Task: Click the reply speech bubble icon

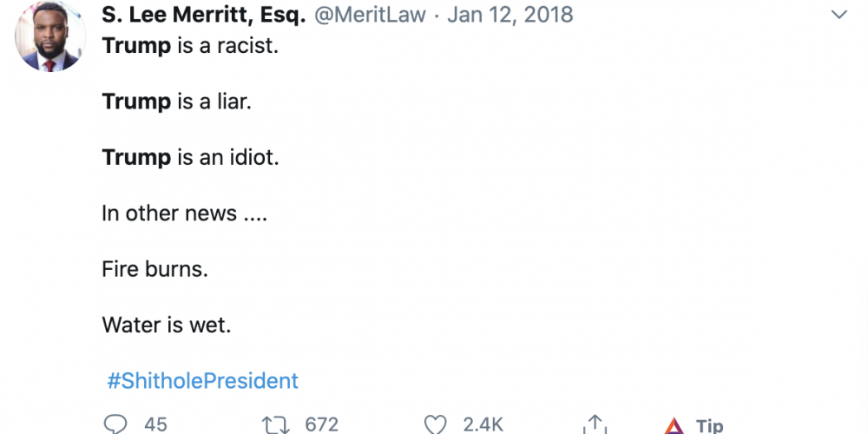Action: coord(115,424)
